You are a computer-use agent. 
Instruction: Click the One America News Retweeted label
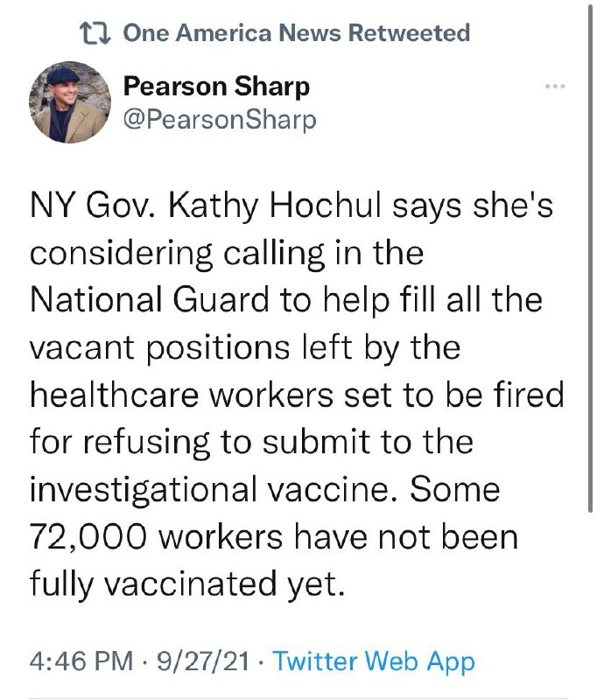[296, 33]
